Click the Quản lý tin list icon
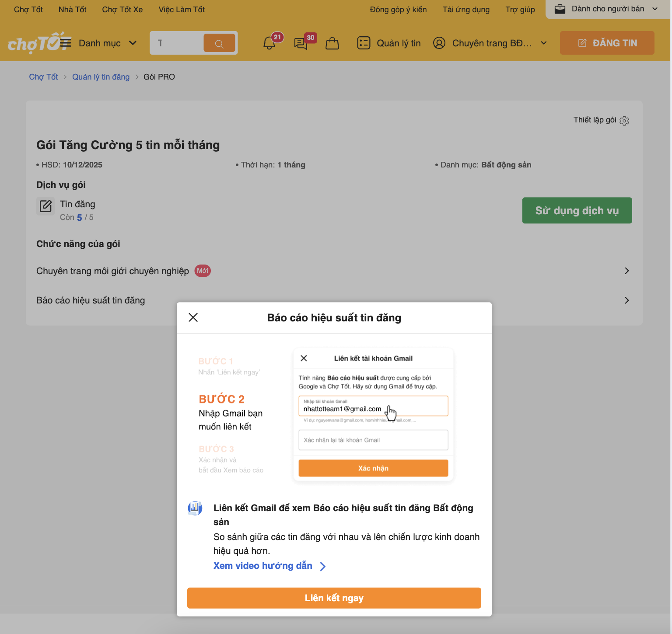This screenshot has width=672, height=634. 364,43
